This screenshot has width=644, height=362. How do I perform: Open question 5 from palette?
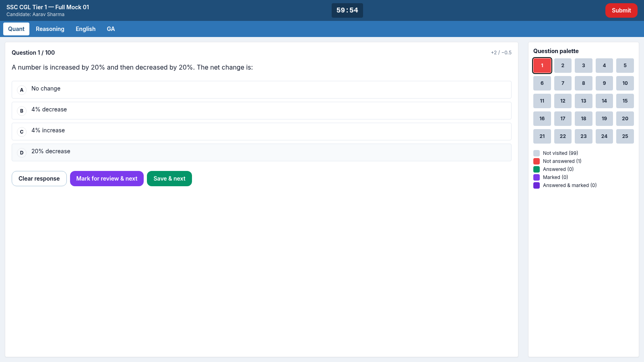(x=625, y=66)
